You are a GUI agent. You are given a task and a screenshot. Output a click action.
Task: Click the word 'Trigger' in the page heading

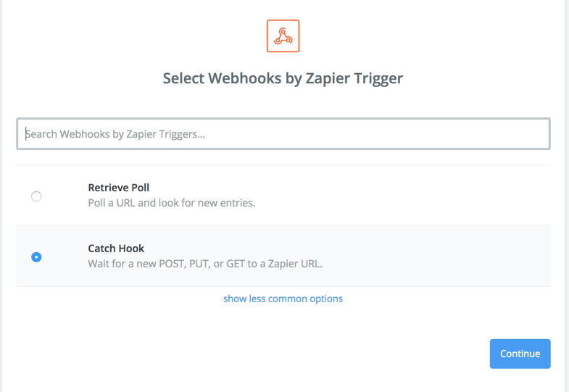tap(378, 78)
